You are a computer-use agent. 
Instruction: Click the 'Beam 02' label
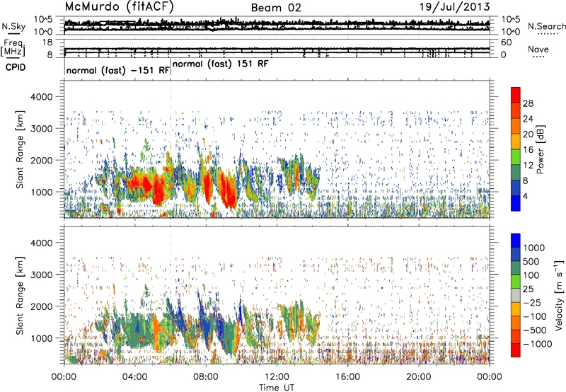(x=276, y=8)
